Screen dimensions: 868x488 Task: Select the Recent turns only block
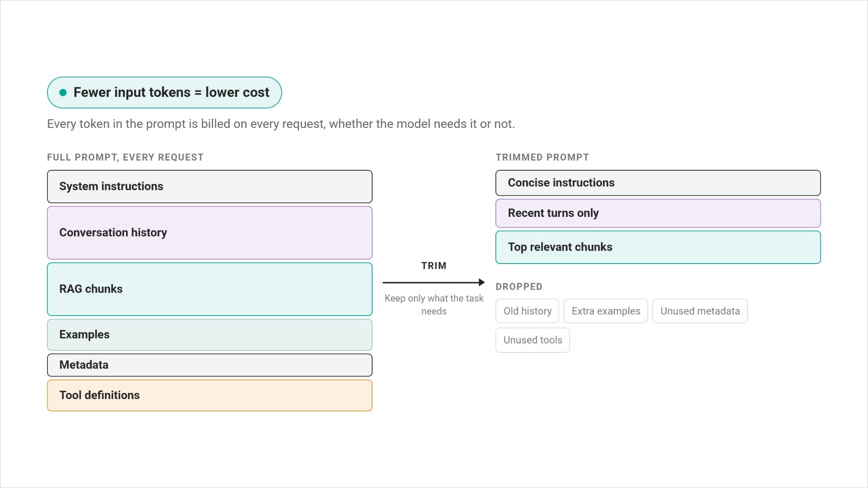pos(658,213)
